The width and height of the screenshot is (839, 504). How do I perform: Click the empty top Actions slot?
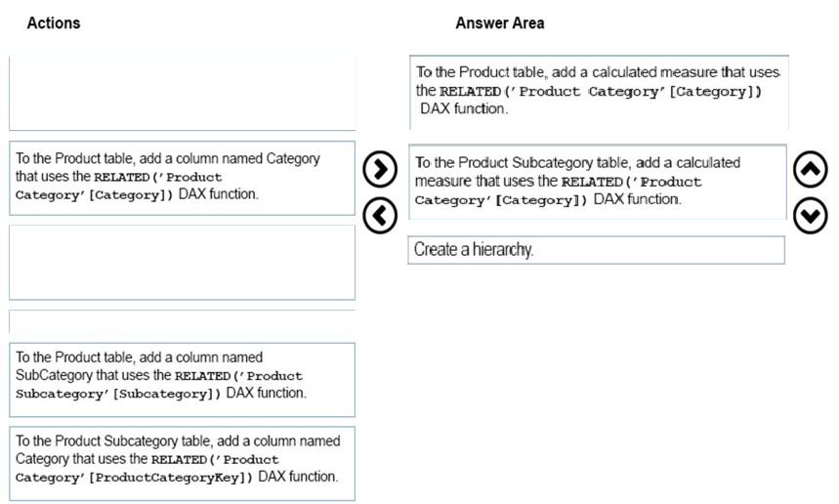[182, 92]
